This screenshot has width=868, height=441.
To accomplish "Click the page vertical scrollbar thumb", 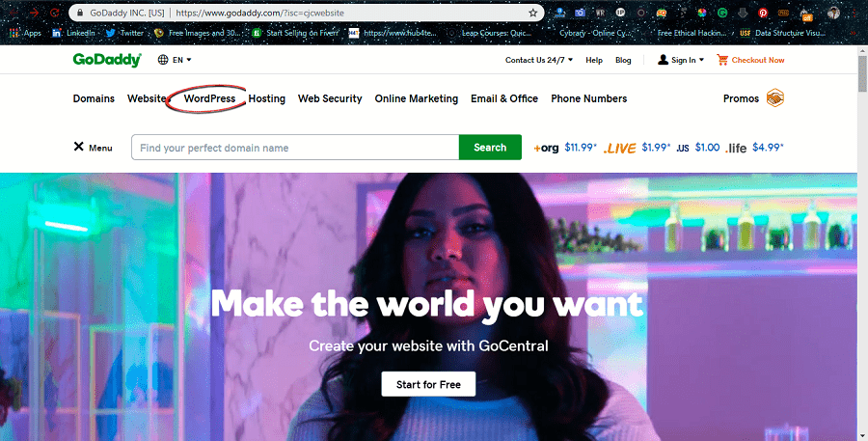I will (x=862, y=73).
